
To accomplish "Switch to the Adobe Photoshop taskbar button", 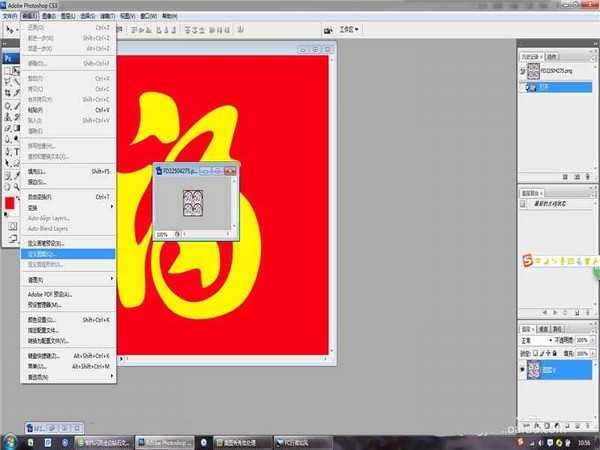I will [x=168, y=440].
